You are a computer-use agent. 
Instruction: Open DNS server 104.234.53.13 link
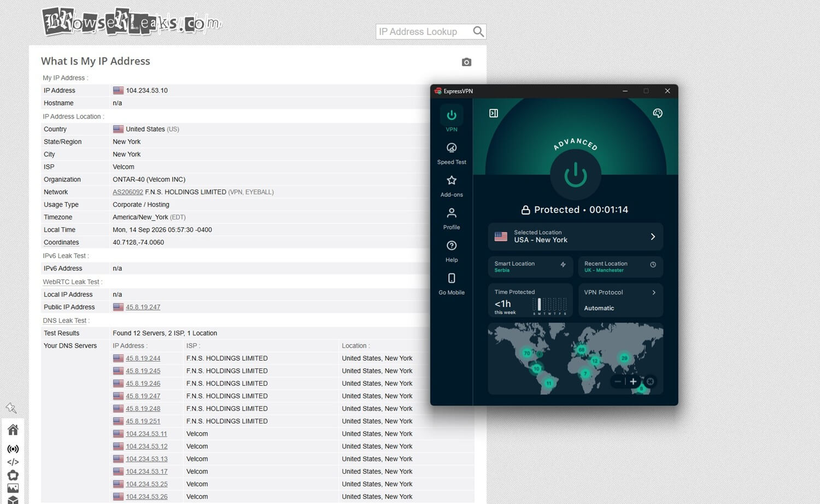(147, 459)
